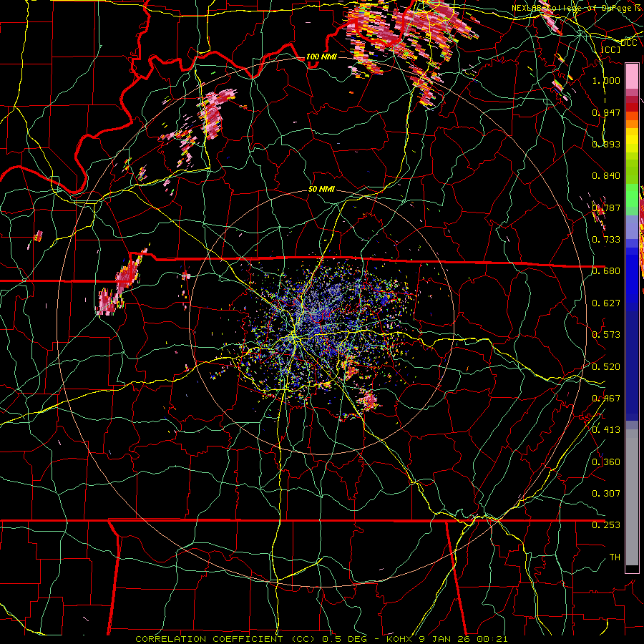Image resolution: width=644 pixels, height=644 pixels.
Task: Click the 0.573 legend value
Action: 606,335
